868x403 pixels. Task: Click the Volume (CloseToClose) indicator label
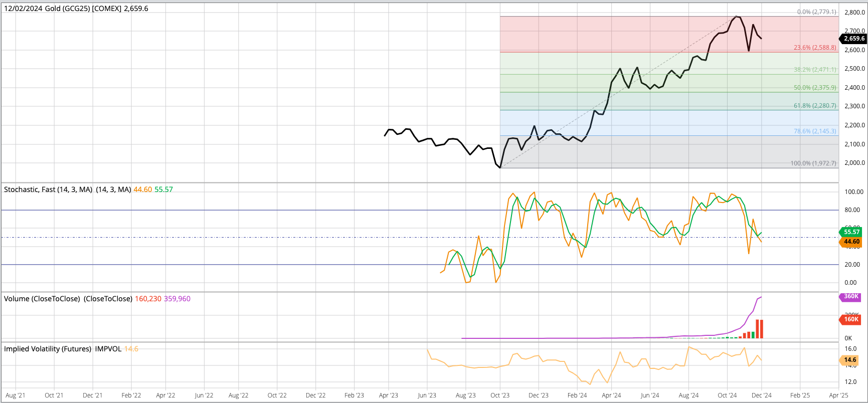tap(42, 299)
